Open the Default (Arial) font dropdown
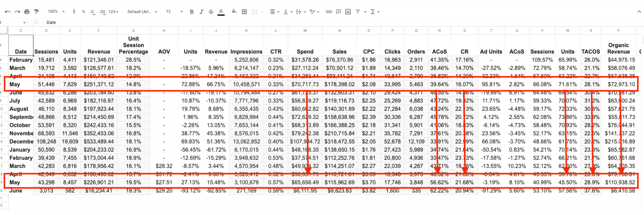The width and height of the screenshot is (644, 215). [142, 12]
